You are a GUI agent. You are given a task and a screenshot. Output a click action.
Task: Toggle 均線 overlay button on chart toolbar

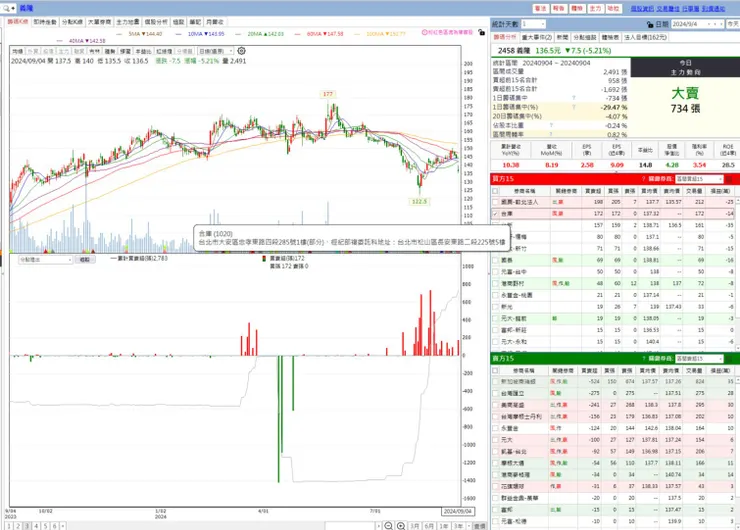coord(17,51)
